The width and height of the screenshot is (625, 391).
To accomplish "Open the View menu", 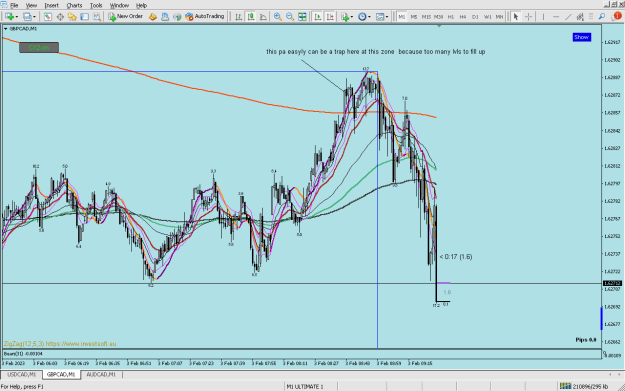I will click(31, 5).
